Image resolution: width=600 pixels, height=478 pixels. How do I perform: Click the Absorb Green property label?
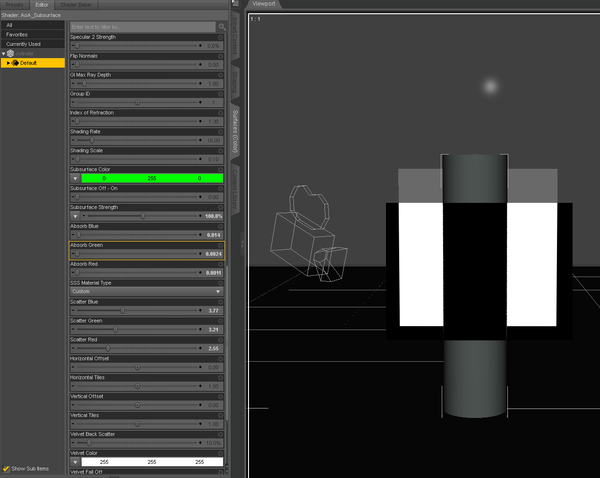click(86, 245)
